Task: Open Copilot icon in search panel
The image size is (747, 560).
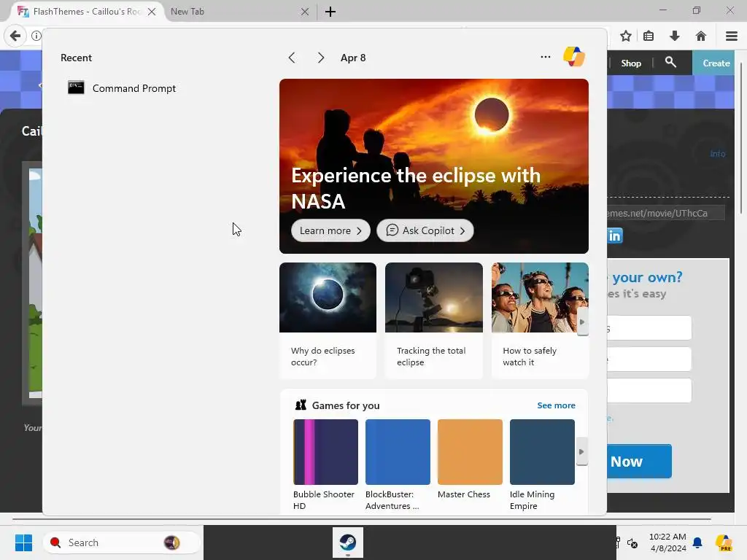Action: (573, 57)
